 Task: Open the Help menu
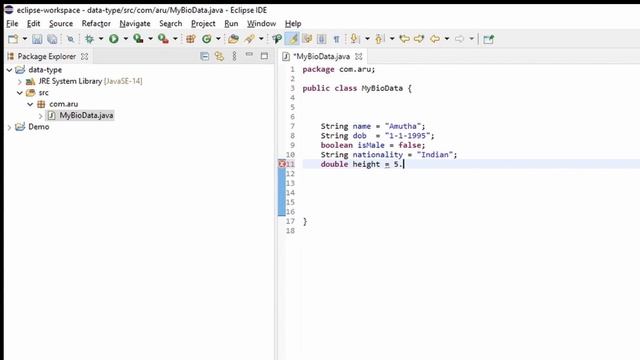293,24
